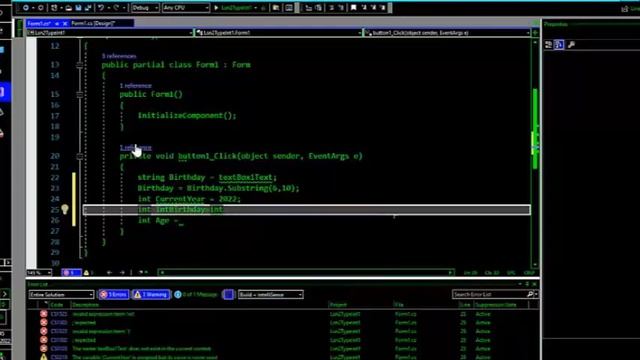
Task: Click 'textBox1Text' in line 22
Action: 245,178
